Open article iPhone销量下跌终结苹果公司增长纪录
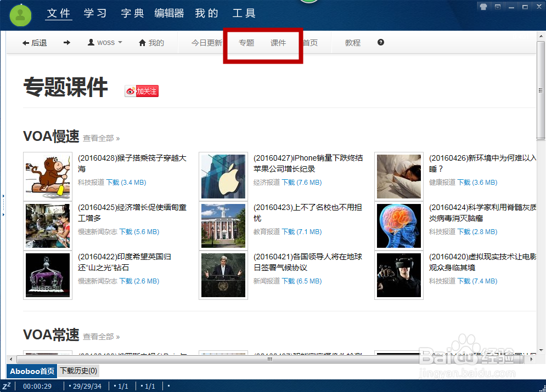This screenshot has height=392, width=546. [x=308, y=163]
